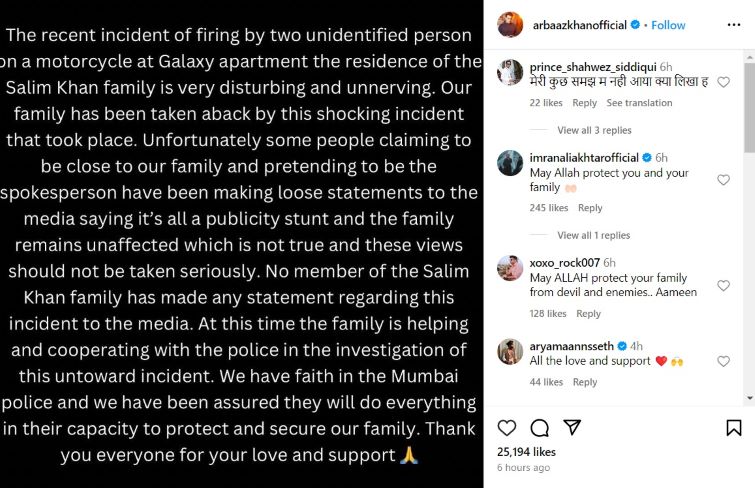Like imranaliakhtarofficial's comment
The width and height of the screenshot is (755, 488).
[724, 180]
